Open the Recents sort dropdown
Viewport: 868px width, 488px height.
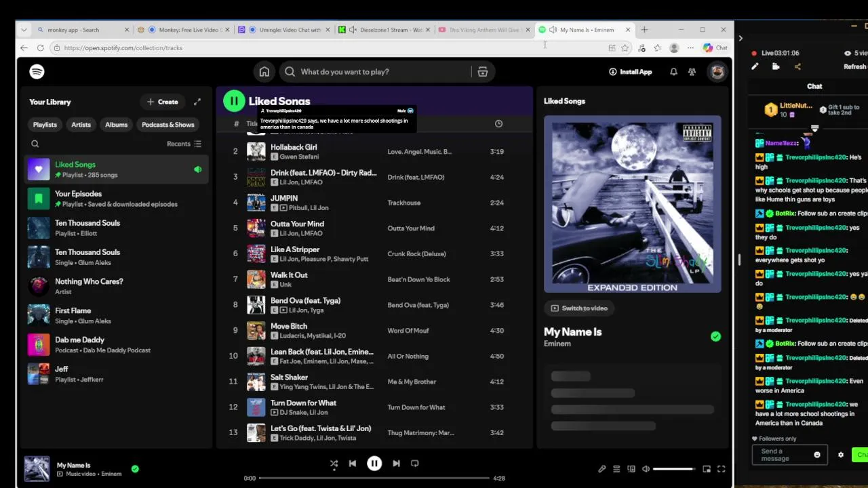coord(184,144)
